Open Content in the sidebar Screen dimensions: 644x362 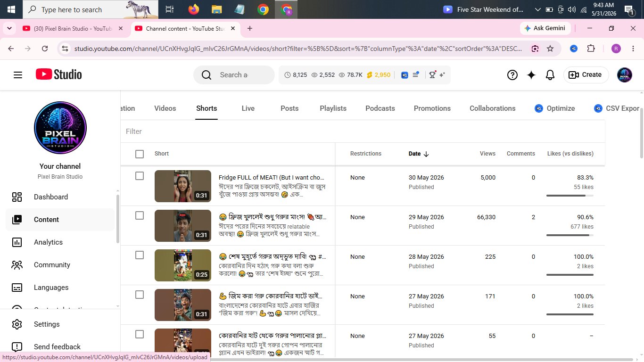click(x=60, y=220)
